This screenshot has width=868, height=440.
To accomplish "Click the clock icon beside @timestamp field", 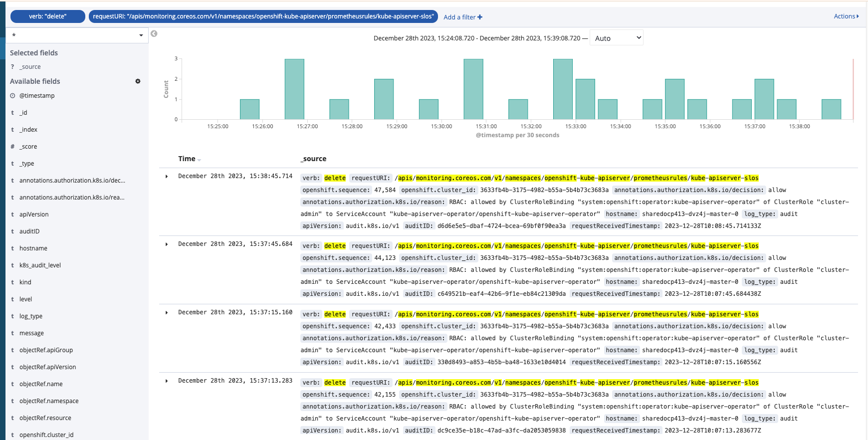I will pyautogui.click(x=12, y=96).
